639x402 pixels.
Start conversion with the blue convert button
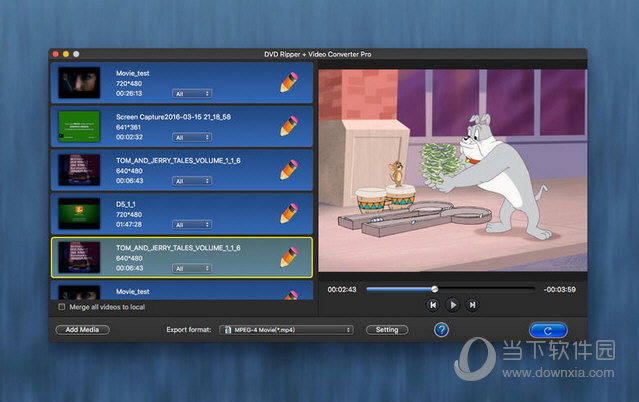tap(548, 329)
